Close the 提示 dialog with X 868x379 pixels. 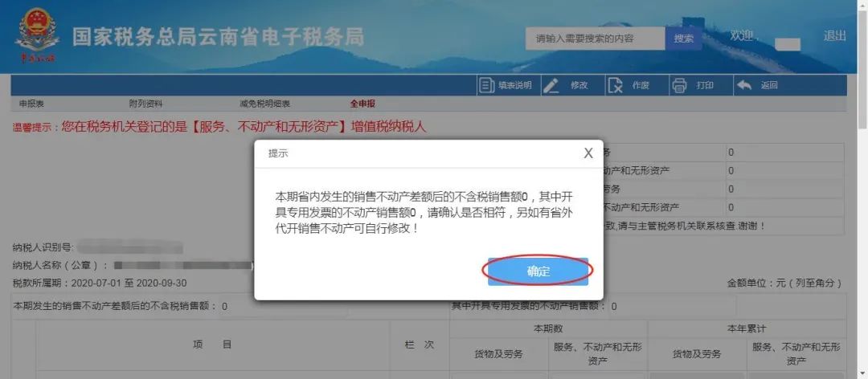pos(588,153)
